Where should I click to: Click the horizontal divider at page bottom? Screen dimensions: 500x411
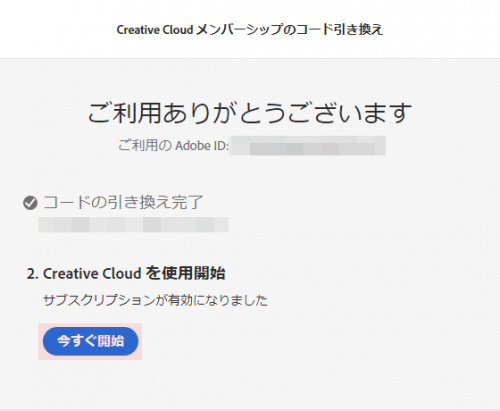250,410
